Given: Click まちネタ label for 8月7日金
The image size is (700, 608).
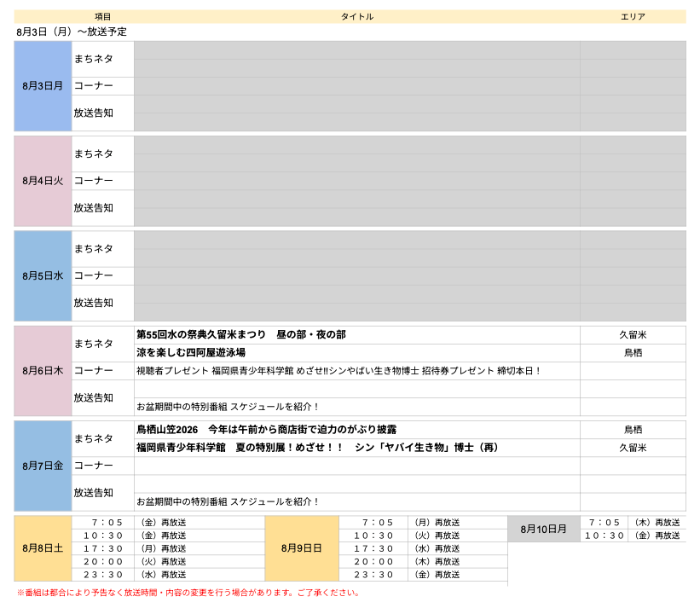Looking at the screenshot, I should click(x=94, y=439).
